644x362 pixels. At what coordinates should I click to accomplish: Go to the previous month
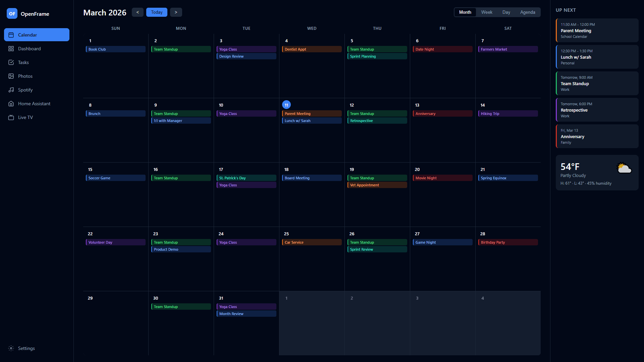point(138,12)
